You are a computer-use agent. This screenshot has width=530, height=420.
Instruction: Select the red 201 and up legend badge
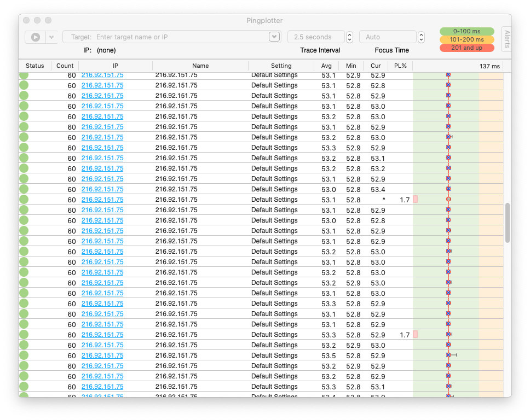pyautogui.click(x=466, y=48)
